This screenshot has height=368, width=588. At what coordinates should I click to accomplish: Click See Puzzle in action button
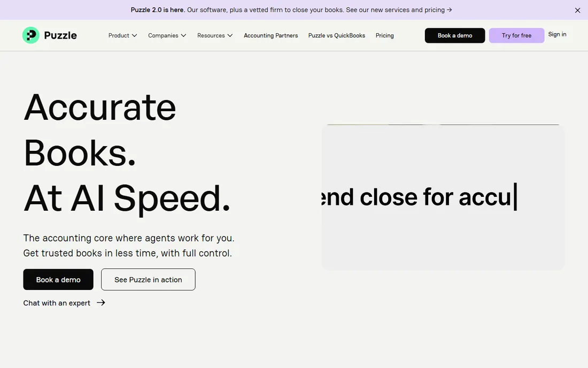tap(148, 279)
